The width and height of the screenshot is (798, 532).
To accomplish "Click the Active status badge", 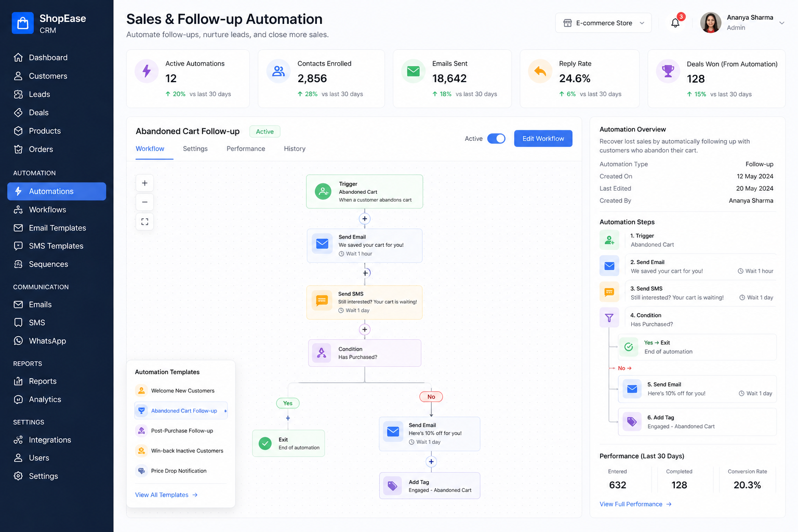I will click(x=265, y=131).
